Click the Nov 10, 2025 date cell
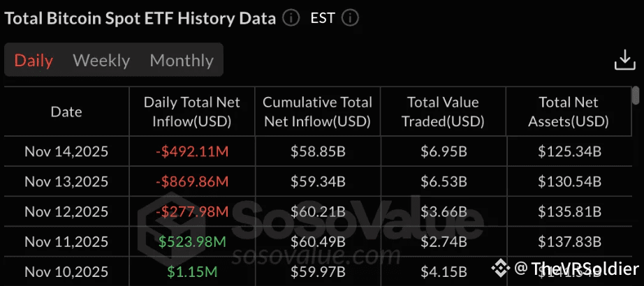The width and height of the screenshot is (644, 286). point(66,271)
